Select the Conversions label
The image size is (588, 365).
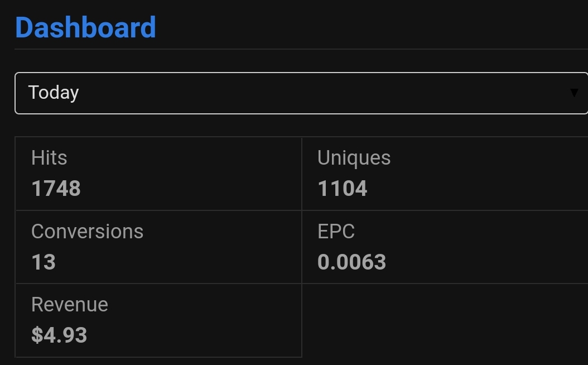click(88, 232)
